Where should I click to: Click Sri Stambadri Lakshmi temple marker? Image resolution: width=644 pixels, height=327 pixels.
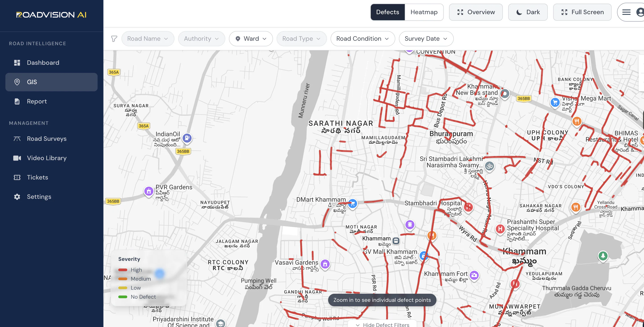tap(489, 166)
